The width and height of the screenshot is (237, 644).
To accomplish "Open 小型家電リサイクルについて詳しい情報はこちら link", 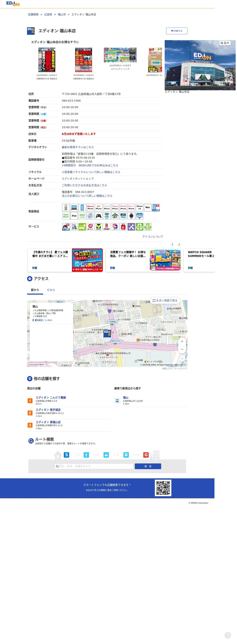I will 91,172.
